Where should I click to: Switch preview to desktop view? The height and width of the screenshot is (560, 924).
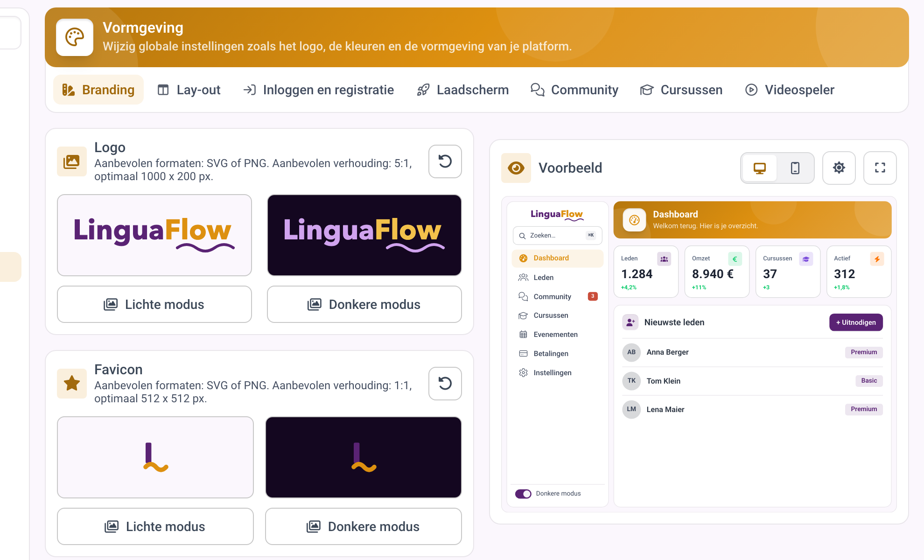point(760,168)
